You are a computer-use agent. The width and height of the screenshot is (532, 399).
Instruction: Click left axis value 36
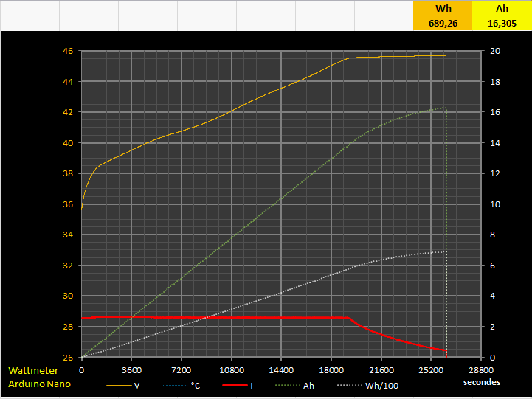tap(68, 204)
